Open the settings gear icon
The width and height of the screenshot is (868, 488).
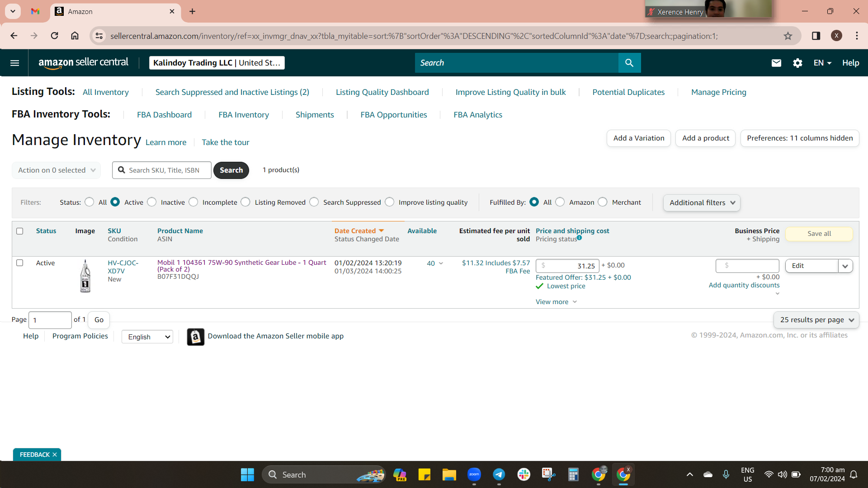point(797,63)
